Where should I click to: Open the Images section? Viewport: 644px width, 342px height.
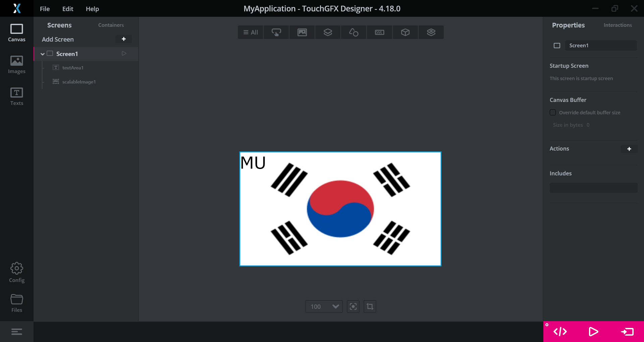pos(17,65)
